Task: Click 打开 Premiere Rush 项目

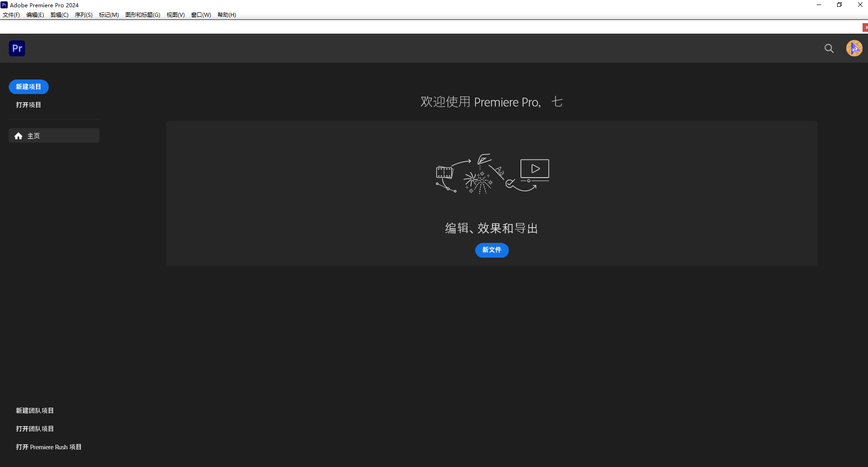Action: pyautogui.click(x=49, y=447)
